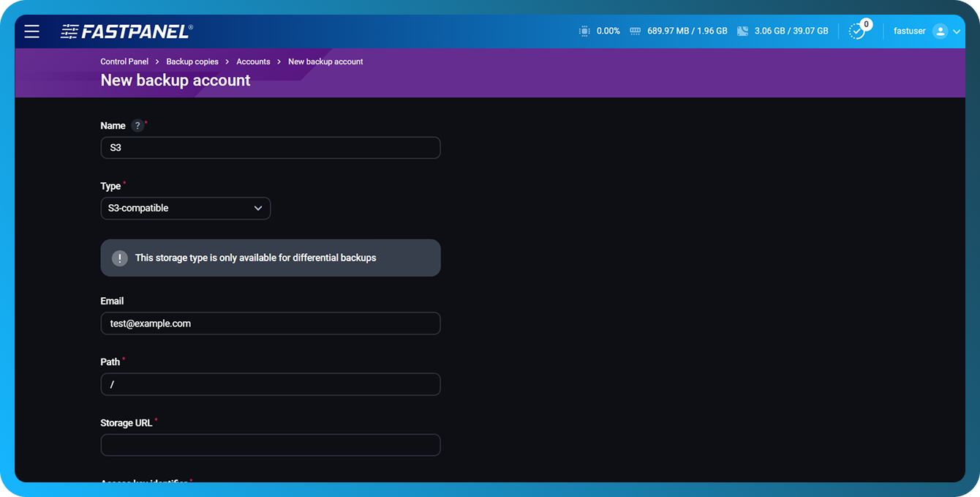Click the RAM memory icon in the header
Viewport: 980px width, 497px height.
635,31
